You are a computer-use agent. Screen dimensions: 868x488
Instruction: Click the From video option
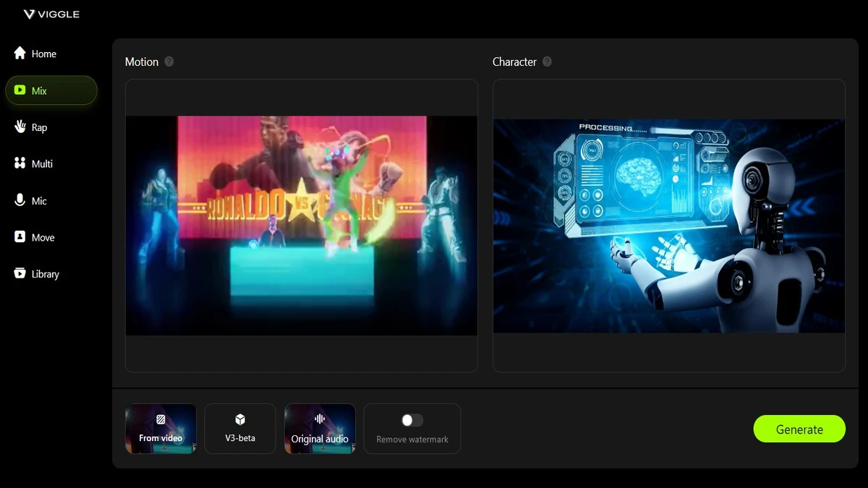click(161, 429)
